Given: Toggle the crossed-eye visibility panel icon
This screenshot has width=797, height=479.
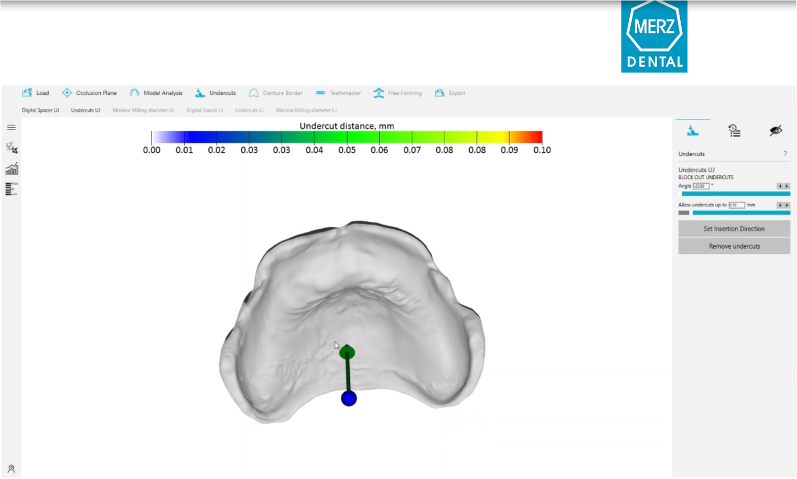Looking at the screenshot, I should click(x=775, y=130).
